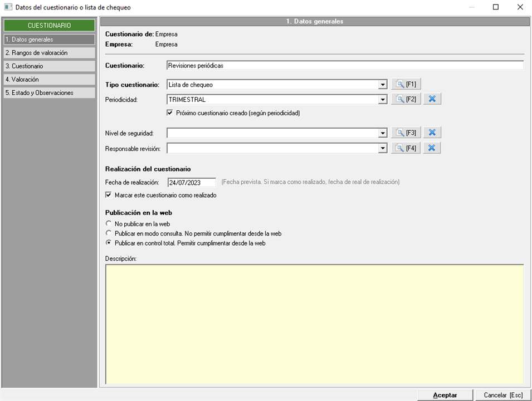
Task: Toggle Marcar este cuestionario como realizado
Action: (109, 195)
